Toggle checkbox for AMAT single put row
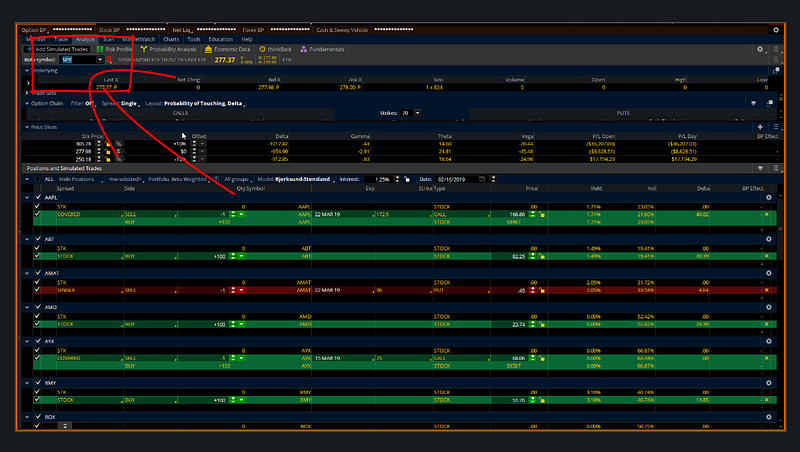The image size is (800, 452). pyautogui.click(x=39, y=292)
